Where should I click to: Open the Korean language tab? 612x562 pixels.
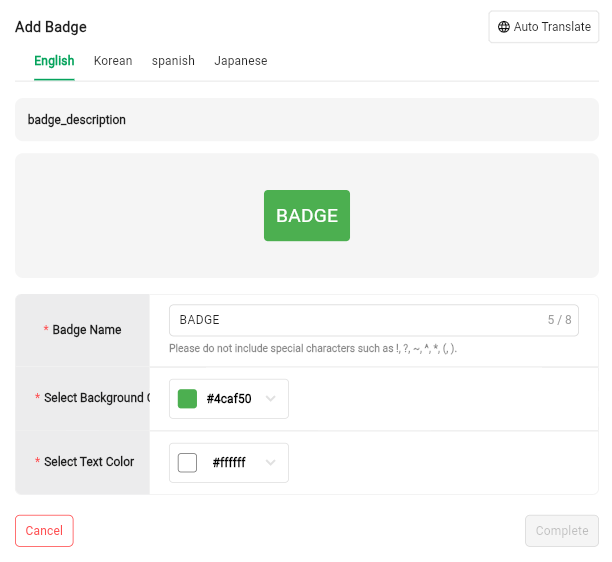point(113,61)
